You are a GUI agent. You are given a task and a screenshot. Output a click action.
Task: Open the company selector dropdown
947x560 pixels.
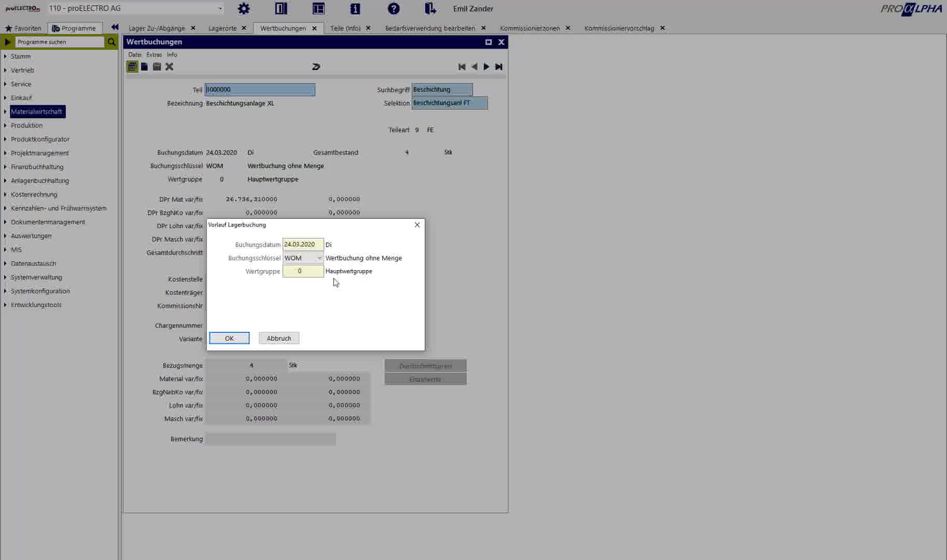pos(220,9)
